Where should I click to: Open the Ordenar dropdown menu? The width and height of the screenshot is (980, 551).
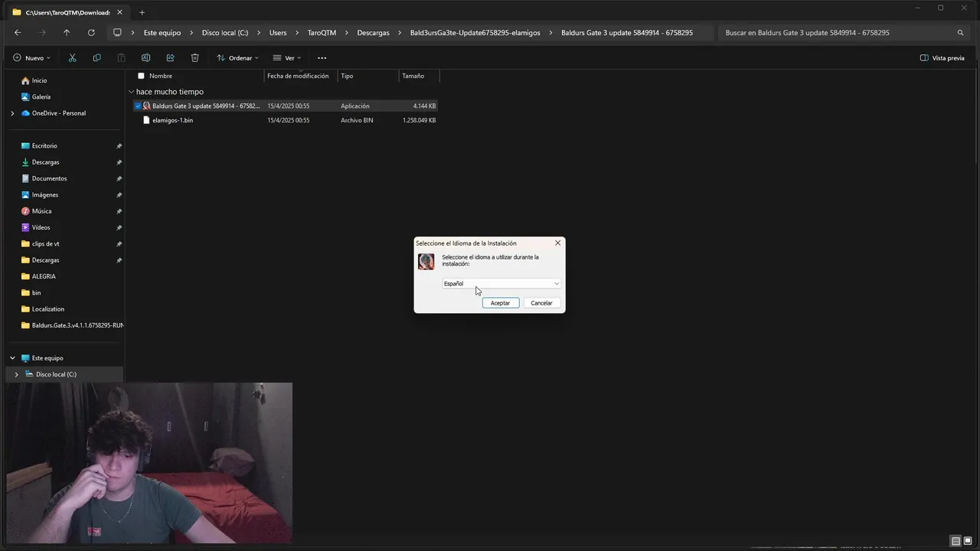[237, 58]
